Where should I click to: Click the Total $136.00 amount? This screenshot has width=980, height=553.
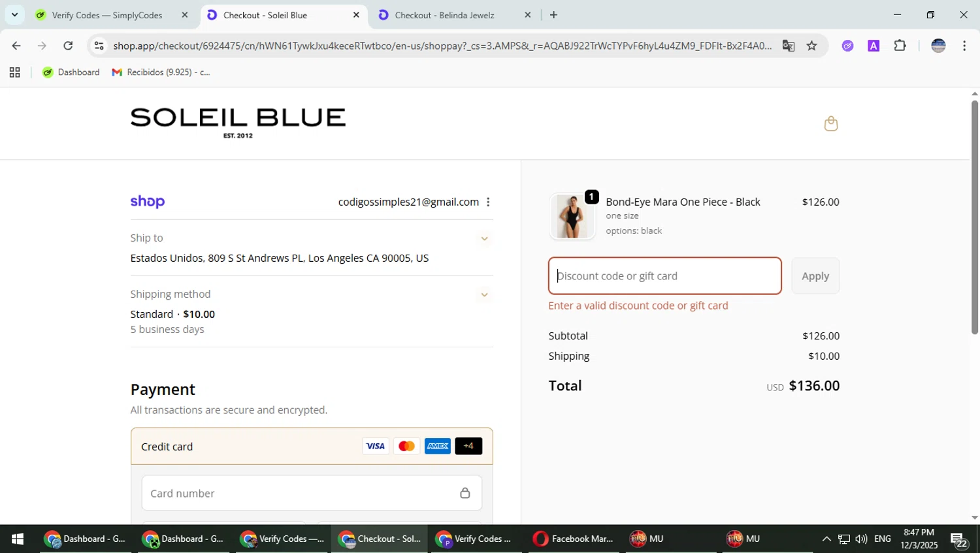point(814,386)
